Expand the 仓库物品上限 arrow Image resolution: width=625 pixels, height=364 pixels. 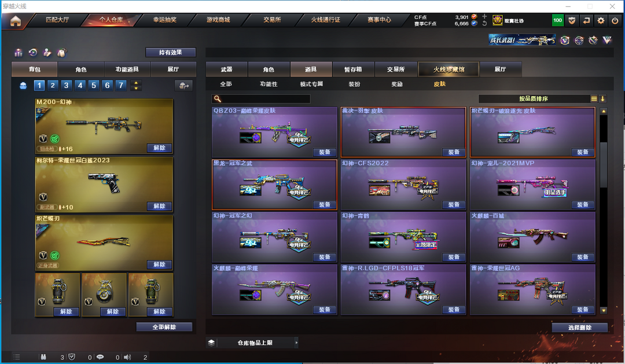[296, 343]
